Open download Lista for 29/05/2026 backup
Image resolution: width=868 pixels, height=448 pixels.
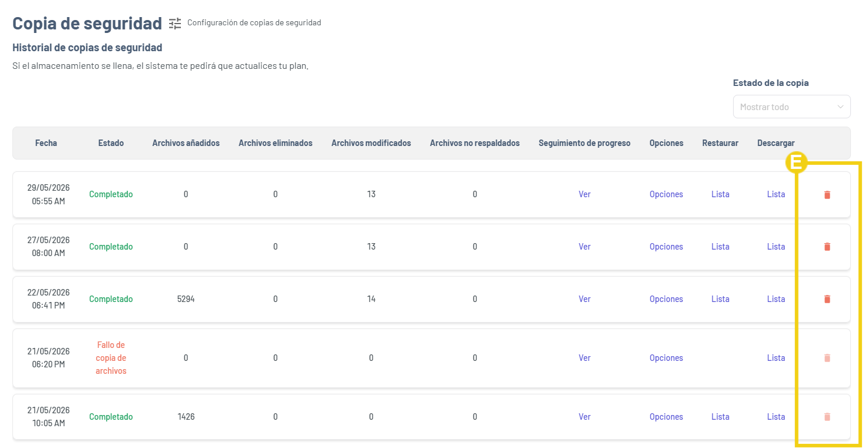click(x=776, y=194)
